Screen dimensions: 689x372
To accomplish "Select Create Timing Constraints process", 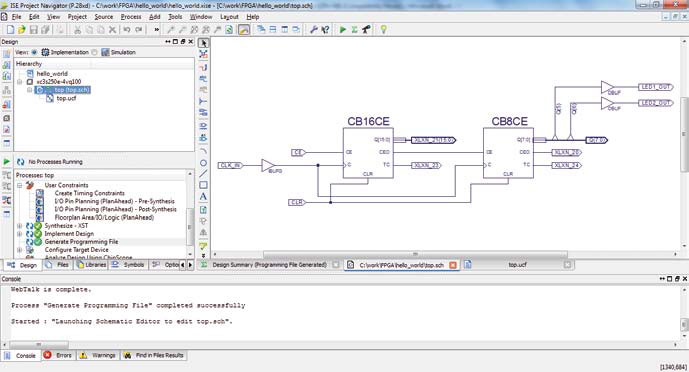I will click(90, 193).
